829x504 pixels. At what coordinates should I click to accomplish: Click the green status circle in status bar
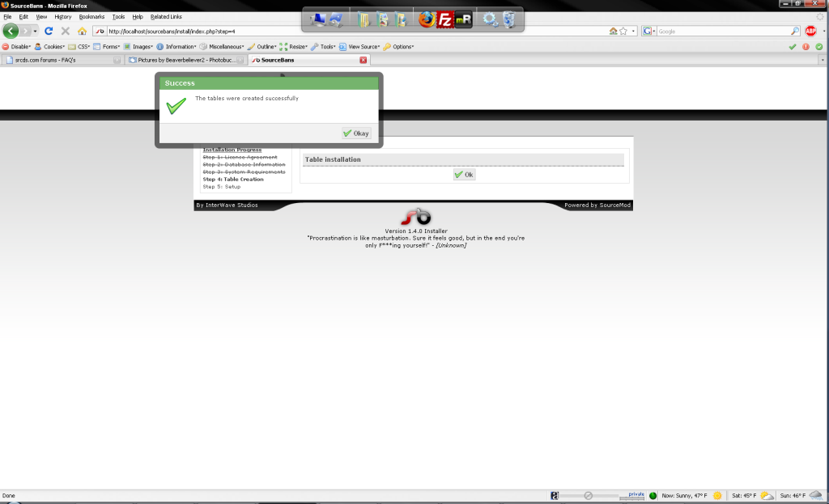pos(653,496)
